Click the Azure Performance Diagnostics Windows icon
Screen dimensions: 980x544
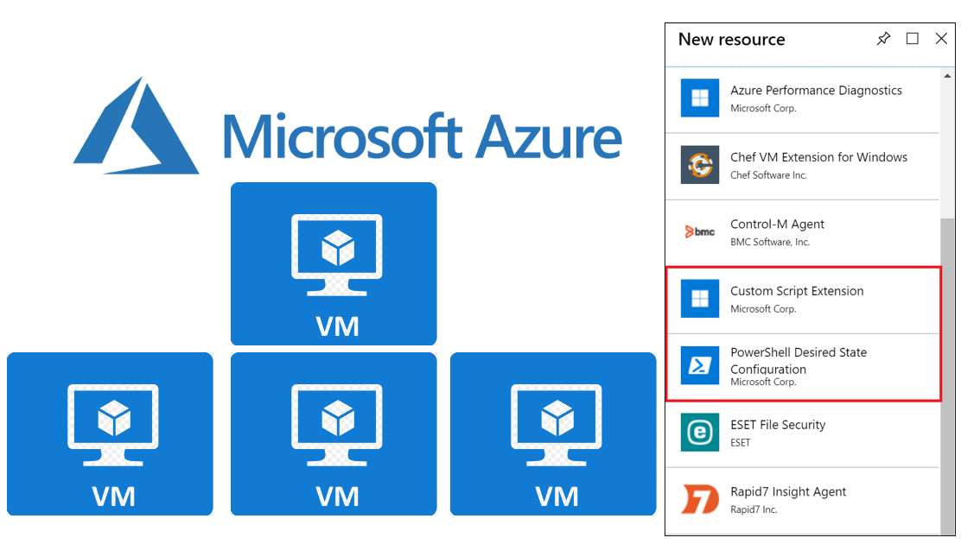pyautogui.click(x=699, y=98)
